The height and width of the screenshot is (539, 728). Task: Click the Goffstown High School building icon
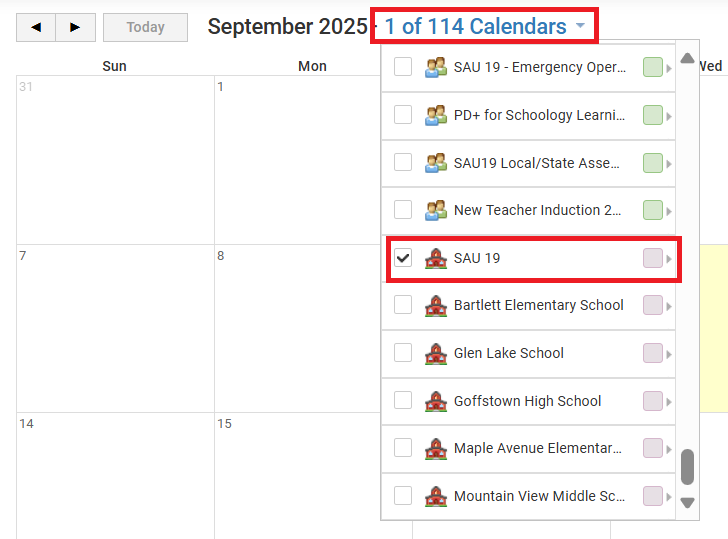[435, 401]
